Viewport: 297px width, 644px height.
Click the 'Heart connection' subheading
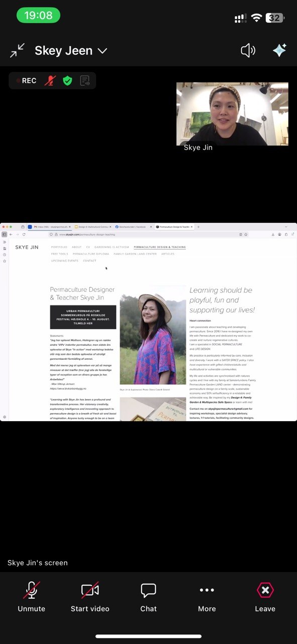tap(200, 320)
